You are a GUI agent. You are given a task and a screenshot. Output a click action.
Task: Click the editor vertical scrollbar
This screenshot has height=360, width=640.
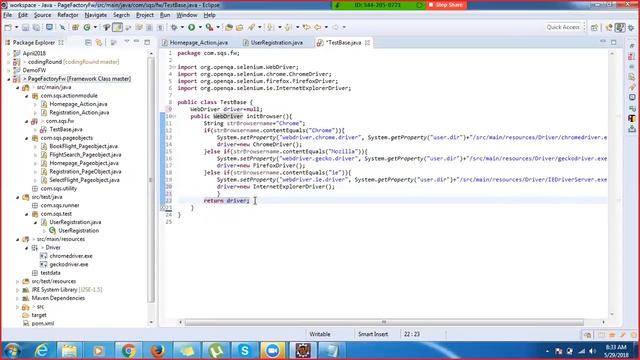point(612,184)
